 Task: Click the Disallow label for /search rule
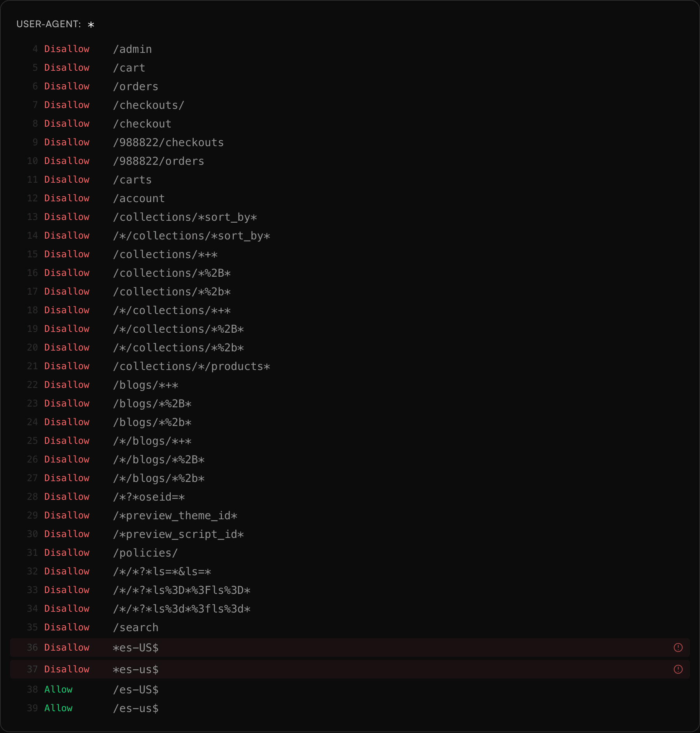(66, 627)
